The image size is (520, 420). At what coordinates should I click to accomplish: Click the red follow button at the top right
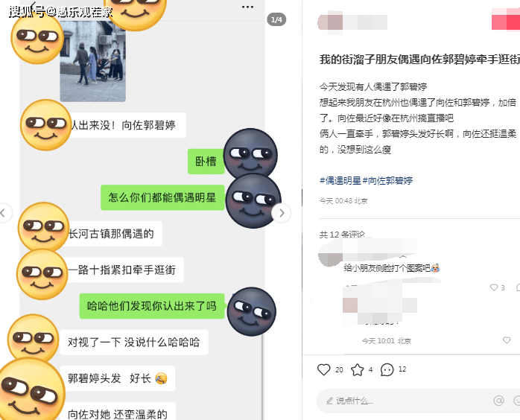pos(506,19)
